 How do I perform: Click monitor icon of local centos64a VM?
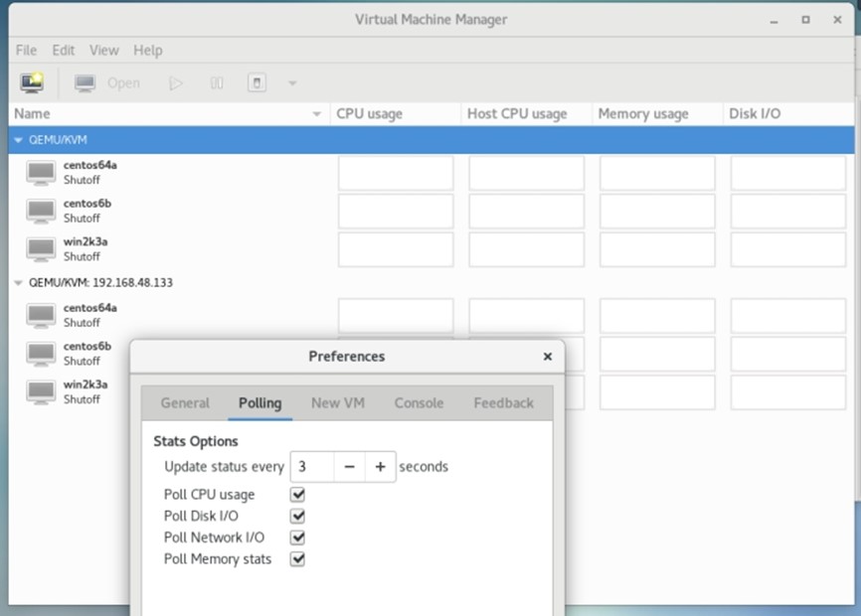pos(41,173)
